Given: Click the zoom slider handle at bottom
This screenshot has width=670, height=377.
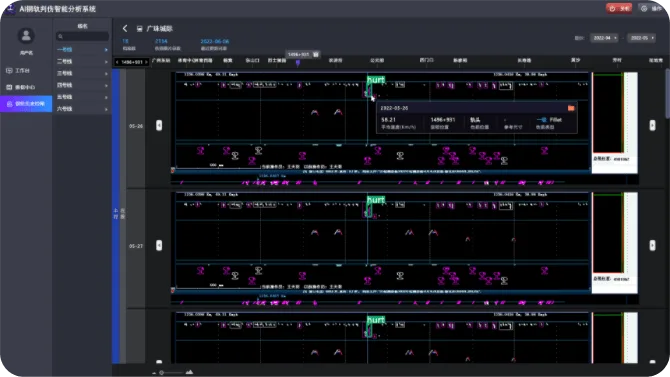Looking at the screenshot, I should [x=162, y=373].
